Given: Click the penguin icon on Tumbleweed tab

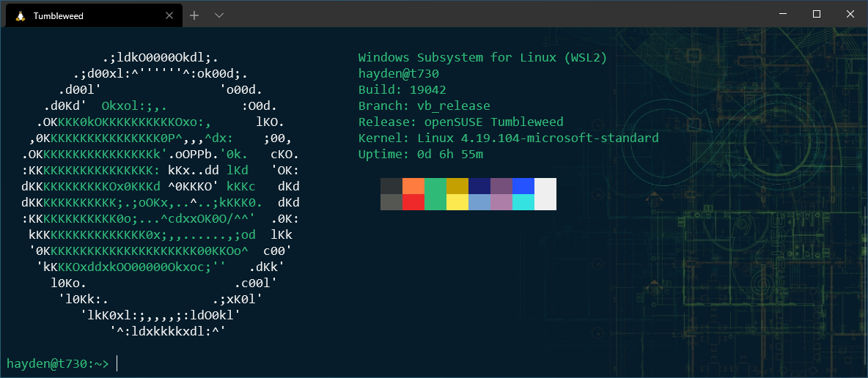Looking at the screenshot, I should (x=21, y=16).
